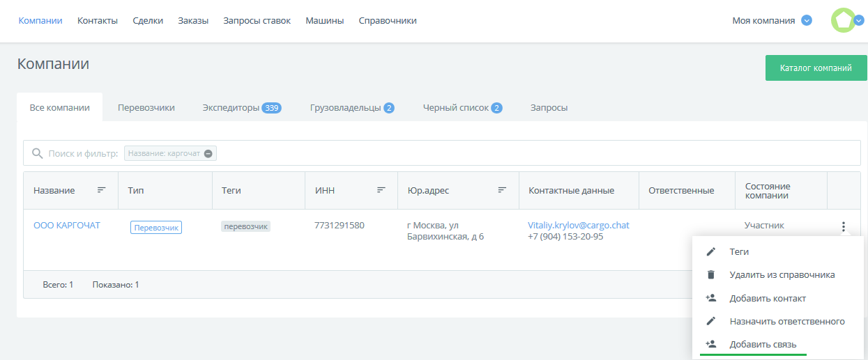Click phone number +7 (904) 153-20-95
Image resolution: width=868 pixels, height=360 pixels.
coord(565,236)
